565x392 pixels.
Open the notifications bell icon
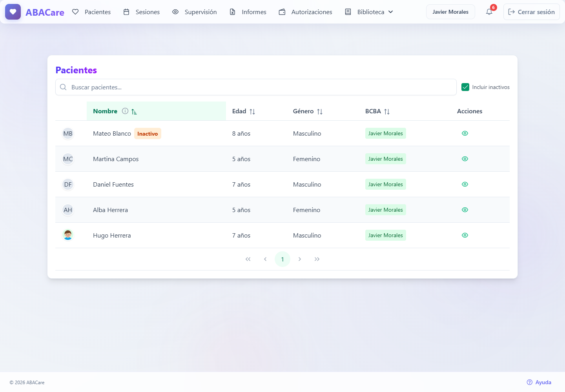point(489,12)
